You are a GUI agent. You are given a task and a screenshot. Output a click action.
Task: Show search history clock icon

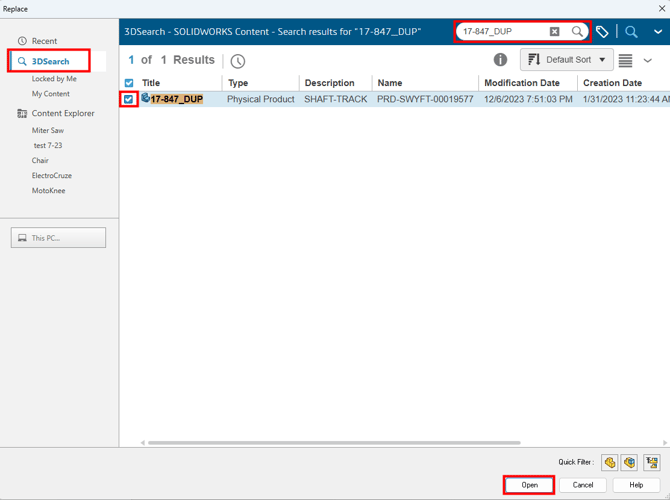tap(238, 61)
